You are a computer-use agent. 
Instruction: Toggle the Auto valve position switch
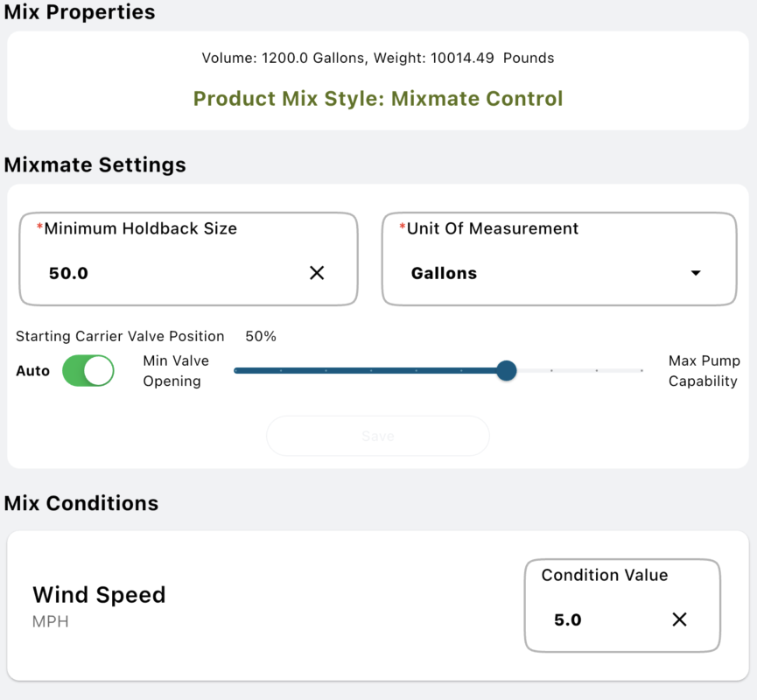(x=88, y=371)
